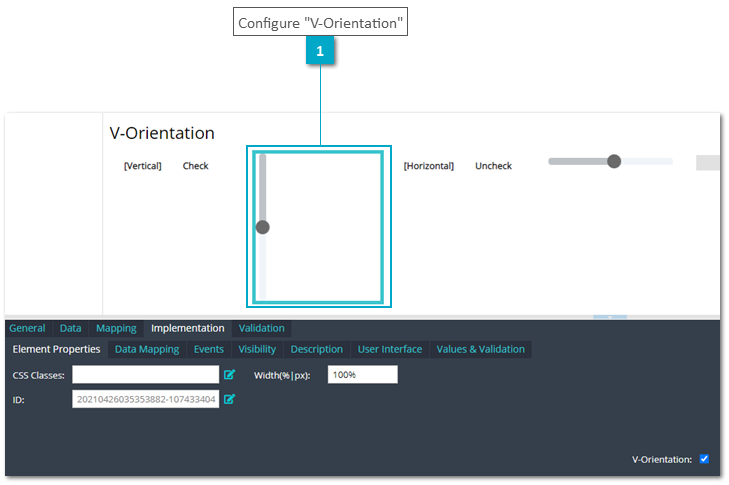Click the vertical slider handle
Image resolution: width=729 pixels, height=485 pixels.
[x=263, y=227]
